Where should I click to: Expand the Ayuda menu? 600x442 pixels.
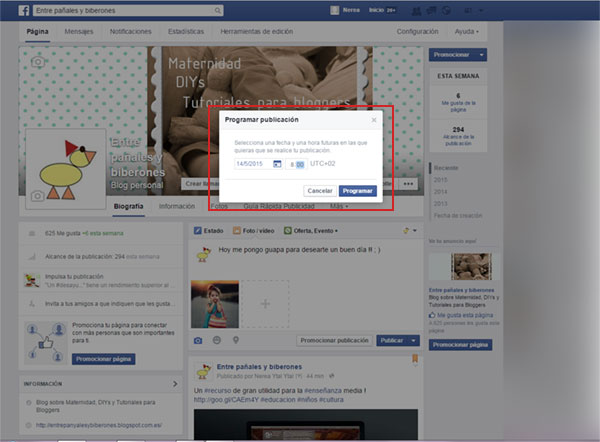tap(466, 31)
